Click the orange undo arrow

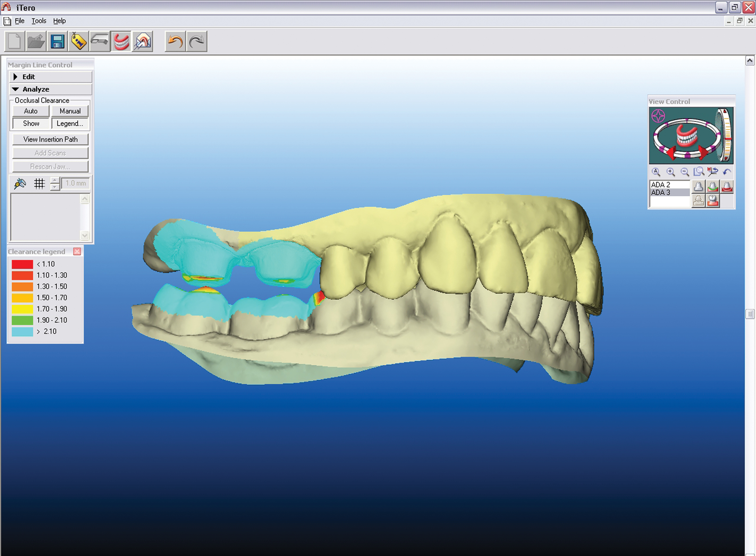point(175,42)
